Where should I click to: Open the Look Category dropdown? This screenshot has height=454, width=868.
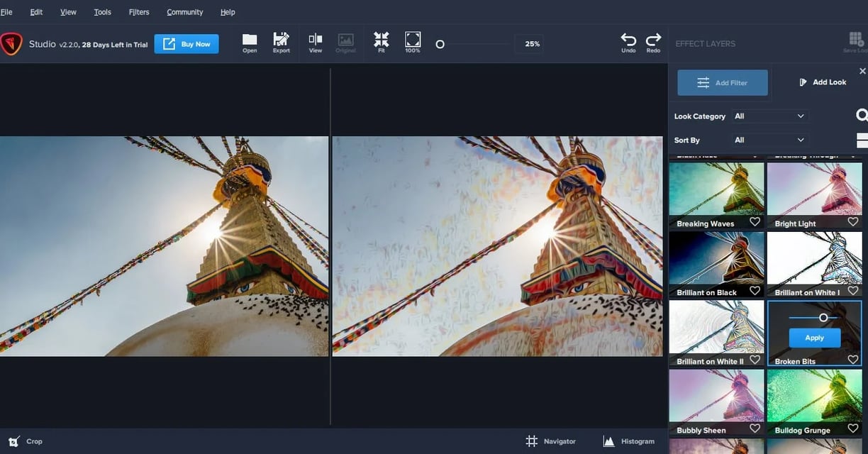pyautogui.click(x=769, y=116)
